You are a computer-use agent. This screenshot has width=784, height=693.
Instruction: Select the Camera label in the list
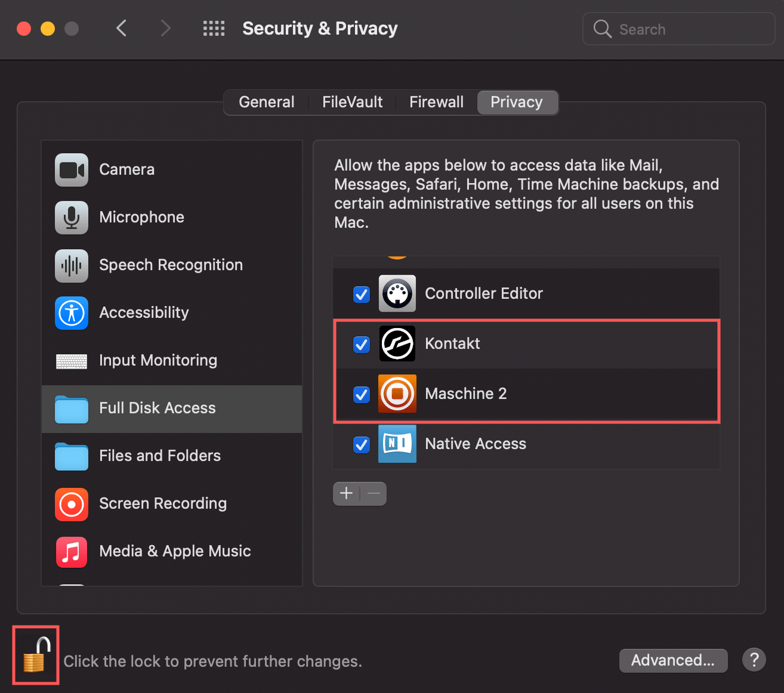coord(127,170)
